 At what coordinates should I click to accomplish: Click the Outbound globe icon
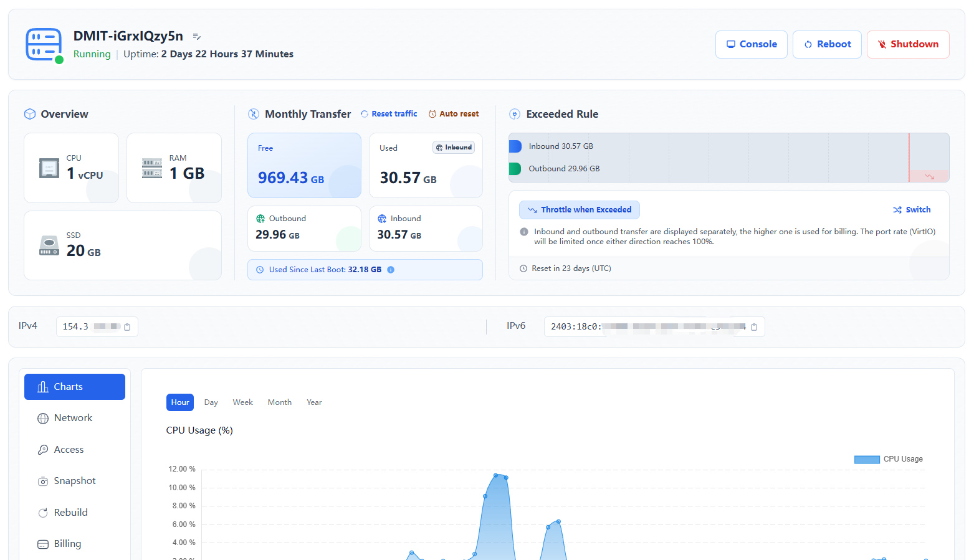pos(260,219)
